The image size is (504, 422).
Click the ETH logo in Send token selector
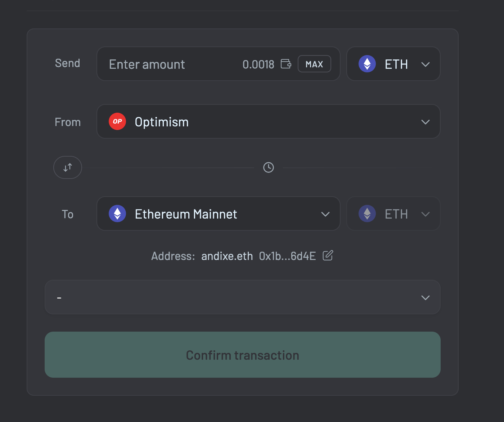[367, 64]
